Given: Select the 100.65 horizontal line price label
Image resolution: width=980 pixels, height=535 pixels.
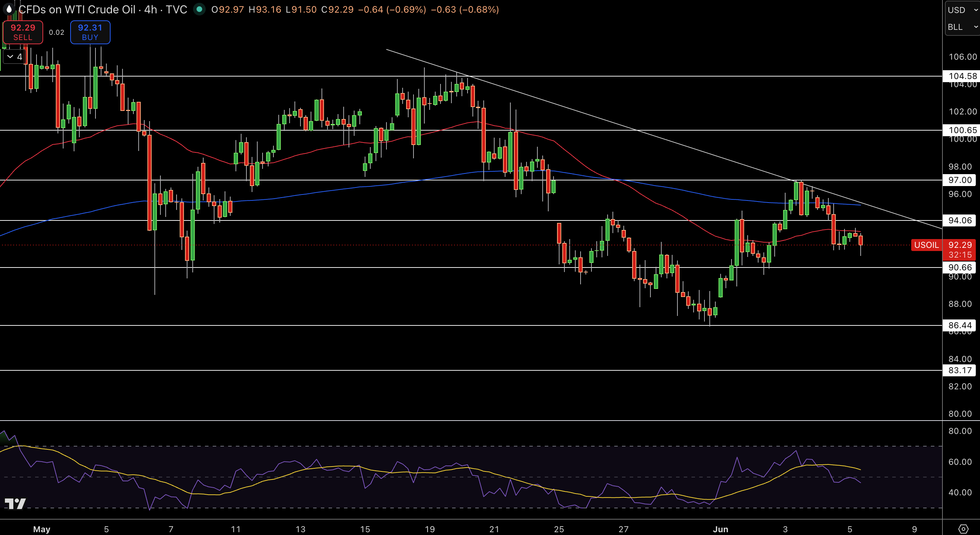Looking at the screenshot, I should point(961,130).
